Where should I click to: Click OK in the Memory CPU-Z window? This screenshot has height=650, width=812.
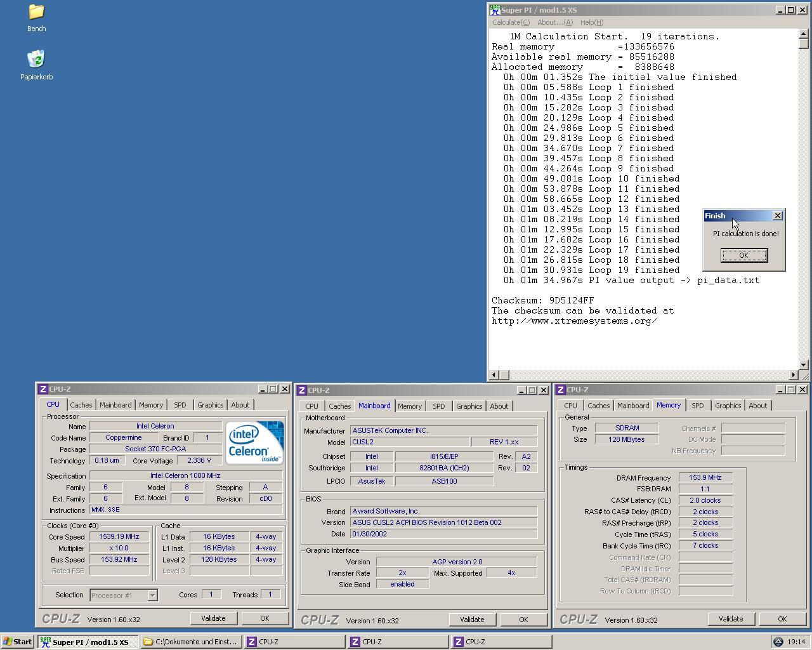click(782, 619)
